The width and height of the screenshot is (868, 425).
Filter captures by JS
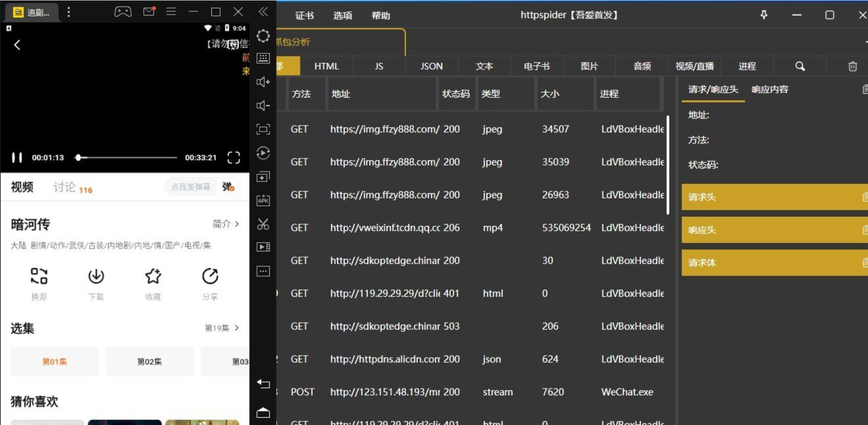pyautogui.click(x=379, y=66)
